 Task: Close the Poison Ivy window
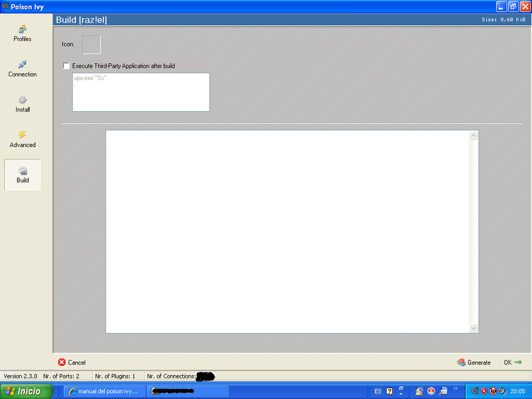(525, 7)
